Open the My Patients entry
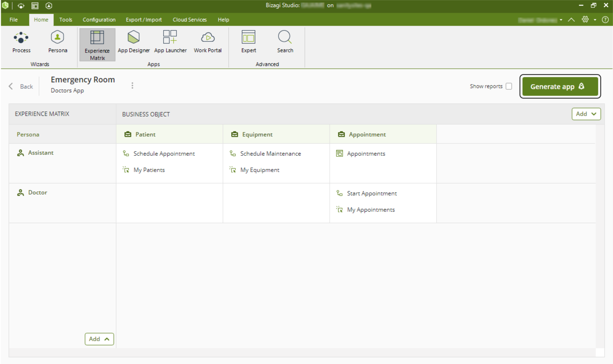The height and width of the screenshot is (364, 613). pyautogui.click(x=149, y=170)
